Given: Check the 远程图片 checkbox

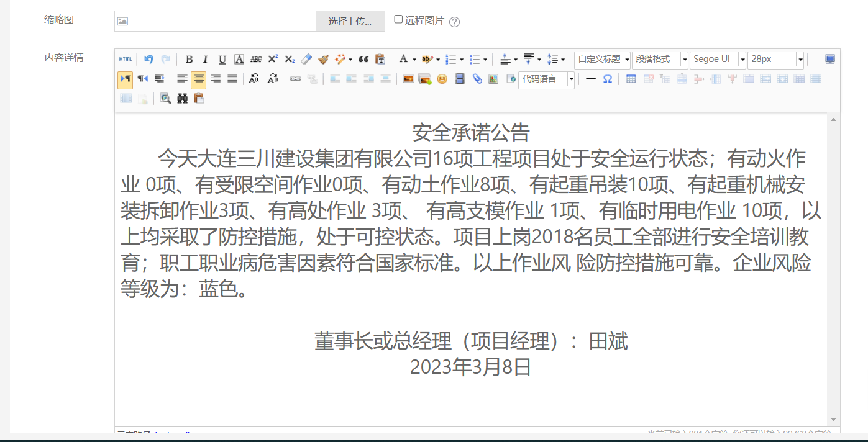Looking at the screenshot, I should 398,19.
